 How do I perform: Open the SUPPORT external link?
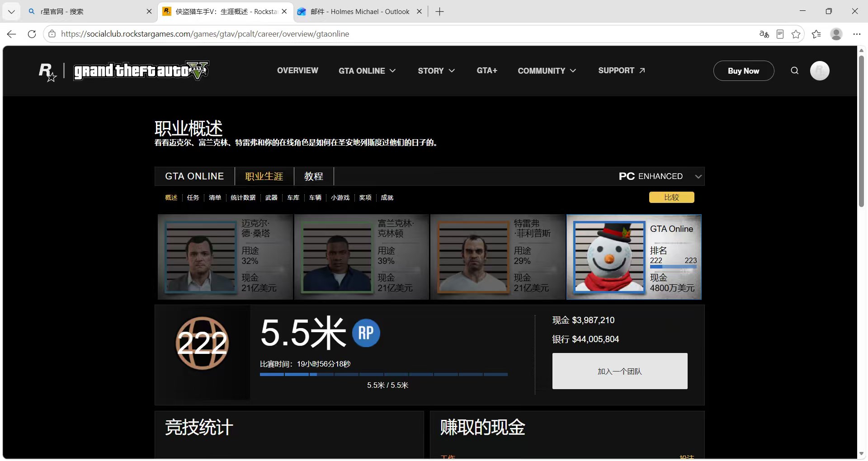[622, 71]
